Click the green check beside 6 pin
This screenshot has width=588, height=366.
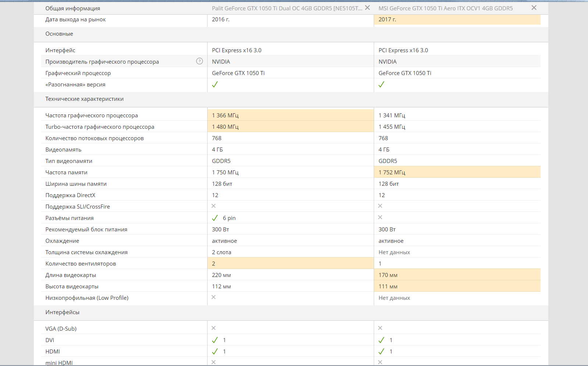click(215, 218)
